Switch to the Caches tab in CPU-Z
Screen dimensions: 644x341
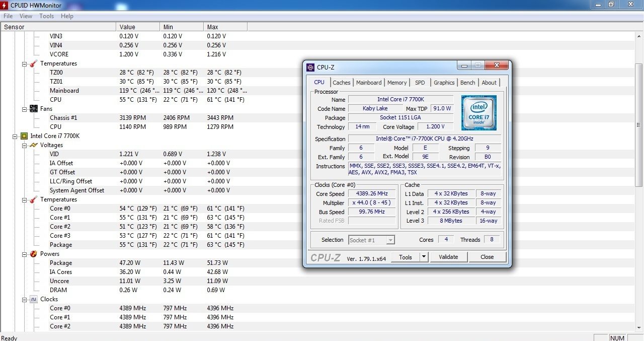[342, 83]
